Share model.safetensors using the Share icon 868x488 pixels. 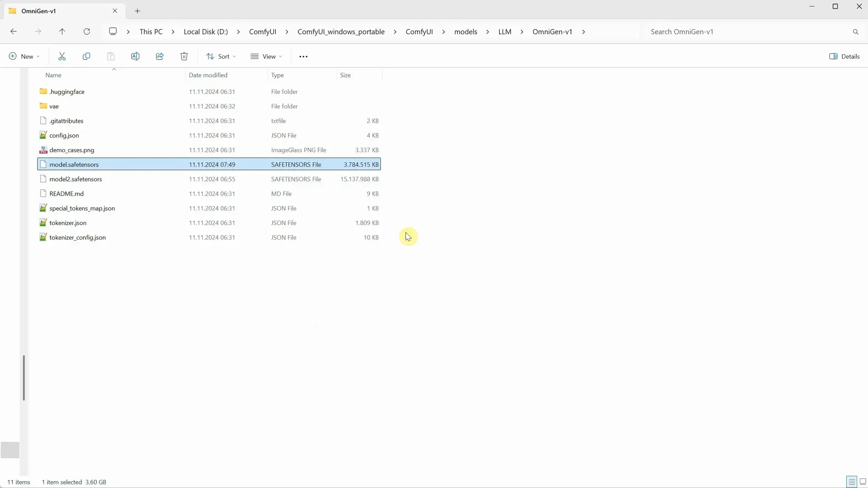point(159,56)
